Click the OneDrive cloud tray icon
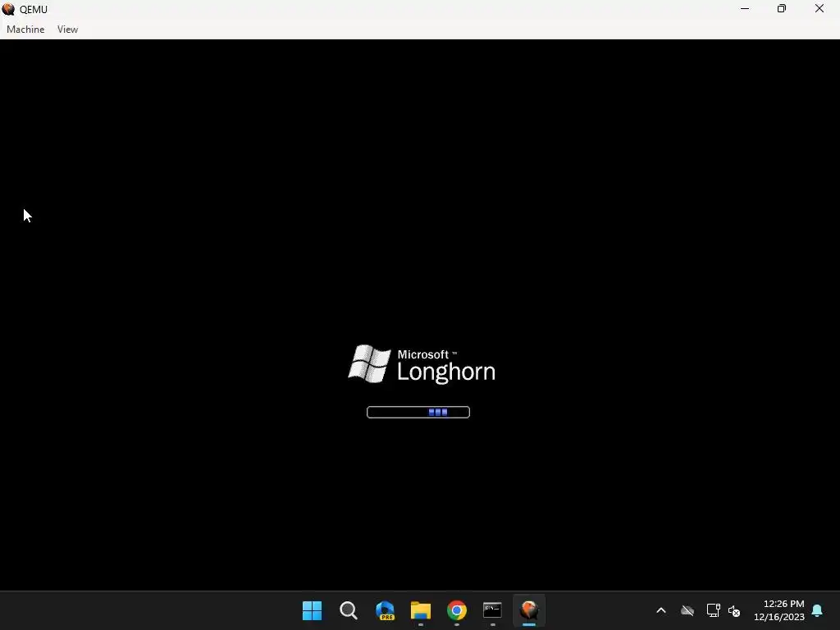This screenshot has width=840, height=630. (687, 610)
